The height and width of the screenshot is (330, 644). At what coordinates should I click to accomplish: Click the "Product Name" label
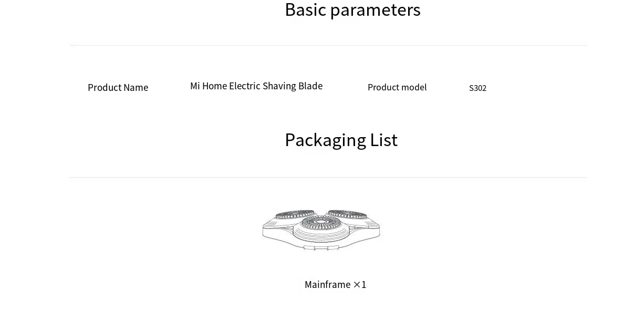point(118,88)
